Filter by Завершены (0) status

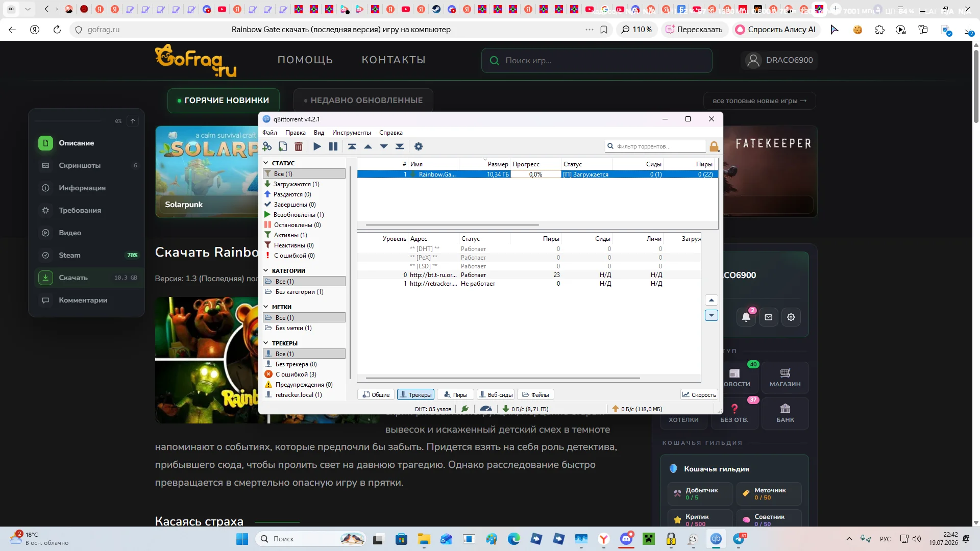[x=304, y=205]
